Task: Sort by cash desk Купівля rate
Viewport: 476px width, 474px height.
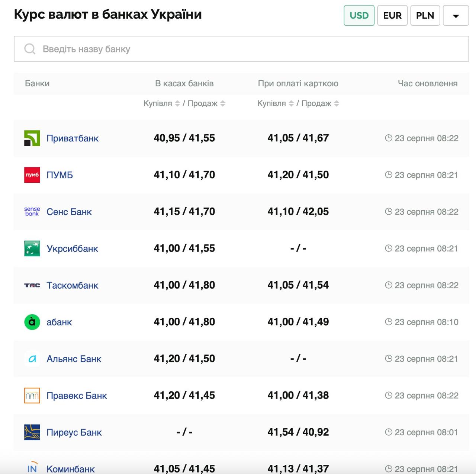Action: (177, 103)
